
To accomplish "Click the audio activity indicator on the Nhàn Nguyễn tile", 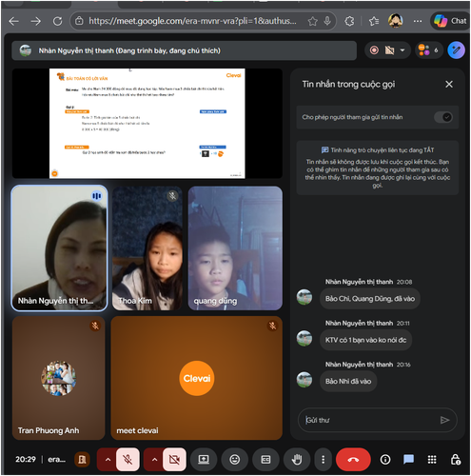I will click(97, 196).
